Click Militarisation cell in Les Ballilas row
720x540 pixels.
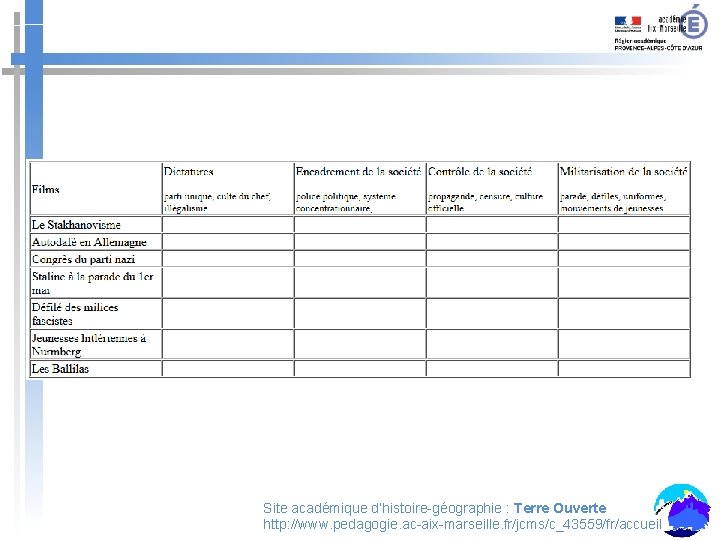(x=624, y=369)
